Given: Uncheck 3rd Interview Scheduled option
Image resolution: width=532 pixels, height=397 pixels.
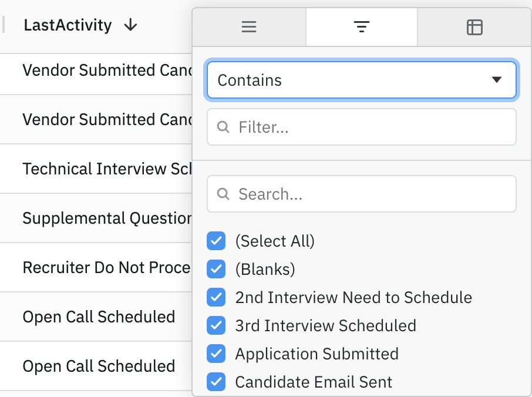Looking at the screenshot, I should [216, 325].
